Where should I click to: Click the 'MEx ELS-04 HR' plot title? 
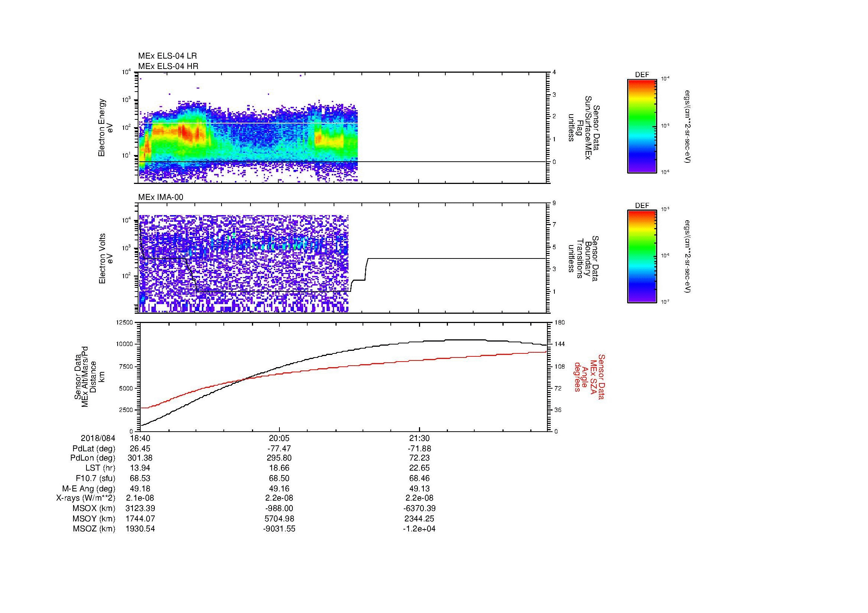(x=168, y=66)
